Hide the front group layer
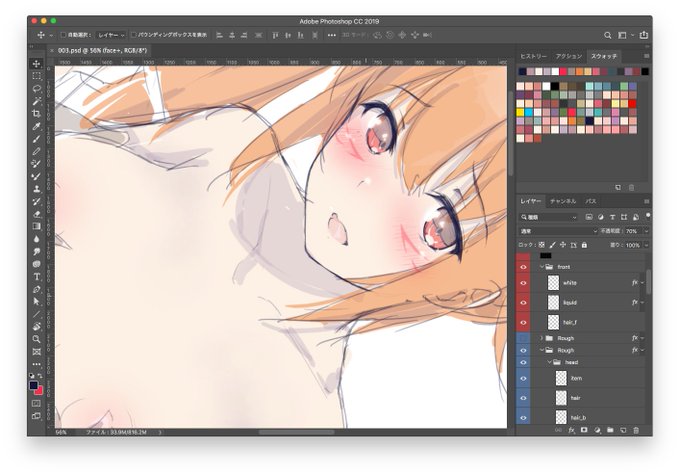This screenshot has width=680, height=475. [523, 267]
